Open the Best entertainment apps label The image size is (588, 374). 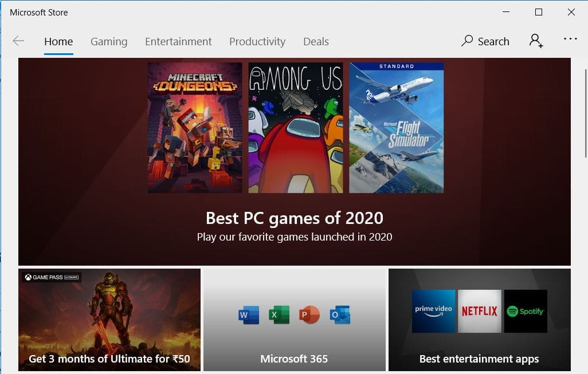click(x=479, y=359)
